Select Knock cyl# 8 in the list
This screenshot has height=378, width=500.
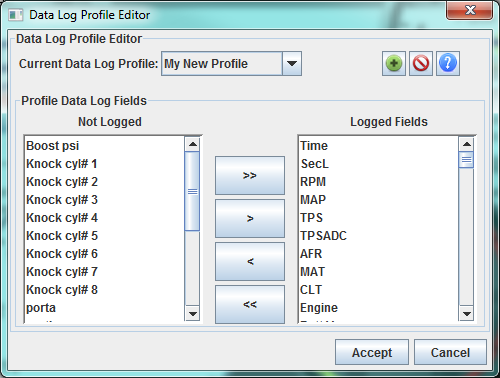[x=104, y=290]
